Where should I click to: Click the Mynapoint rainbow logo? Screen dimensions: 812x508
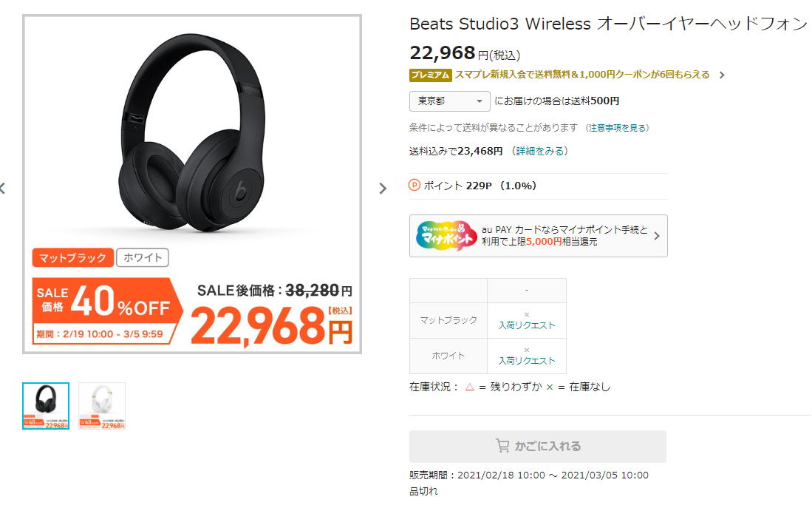coord(446,236)
